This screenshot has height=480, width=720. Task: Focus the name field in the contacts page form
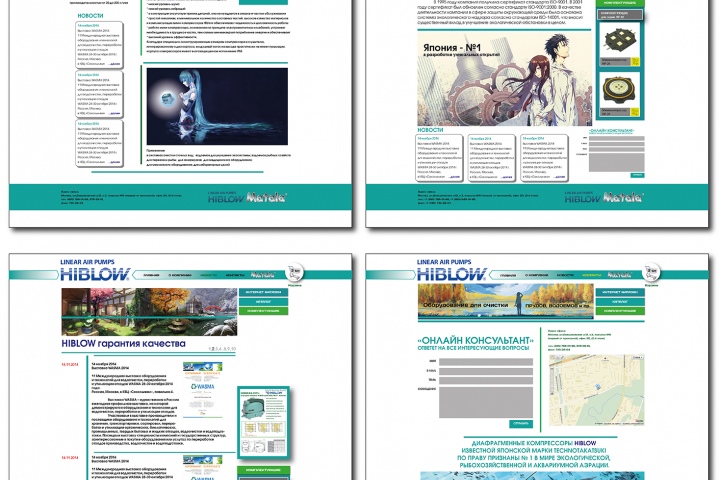486,362
